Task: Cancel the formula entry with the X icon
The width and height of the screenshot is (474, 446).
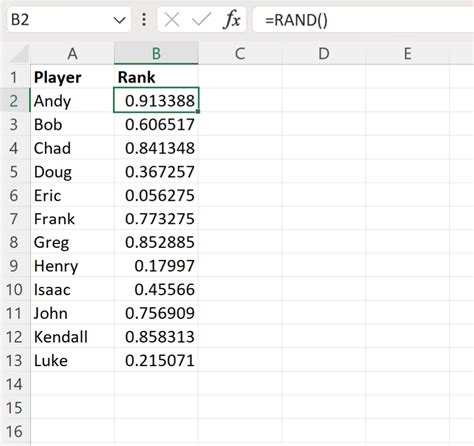Action: (172, 20)
